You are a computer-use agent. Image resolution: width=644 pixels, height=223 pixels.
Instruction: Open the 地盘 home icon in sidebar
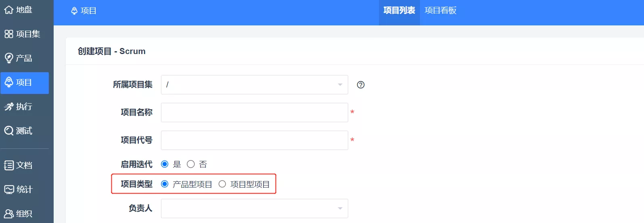(9, 10)
